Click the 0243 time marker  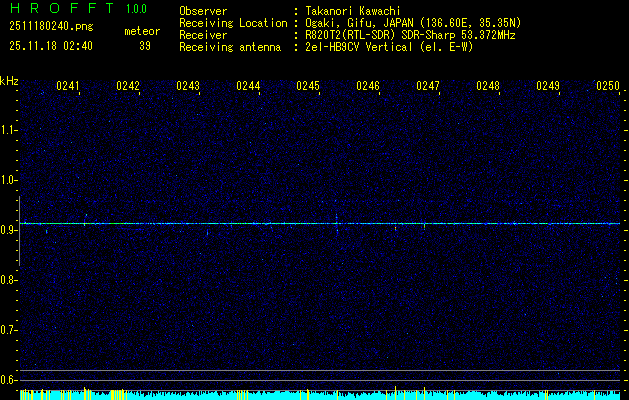click(x=188, y=85)
